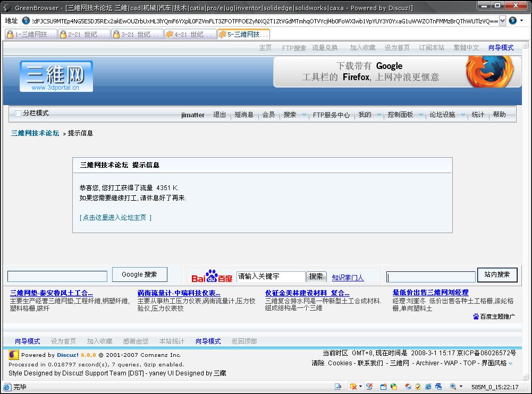Switch to tab 4-21 世纪
This screenshot has width=532, height=394.
coord(190,34)
